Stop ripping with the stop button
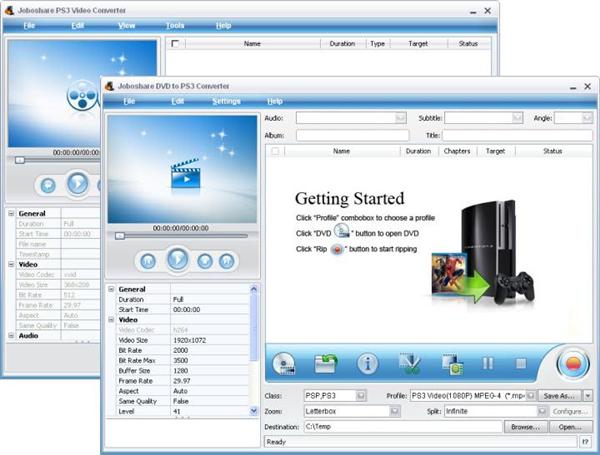600x455 pixels. coord(521,363)
